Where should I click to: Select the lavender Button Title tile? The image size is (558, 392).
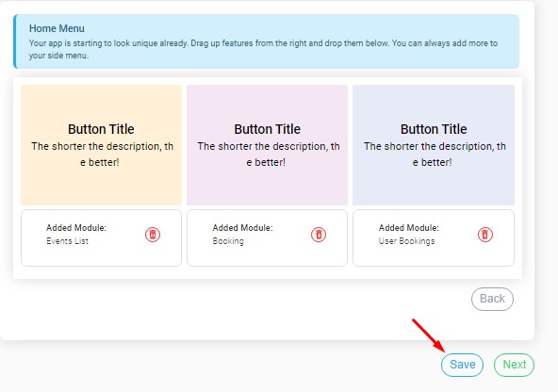click(x=434, y=145)
